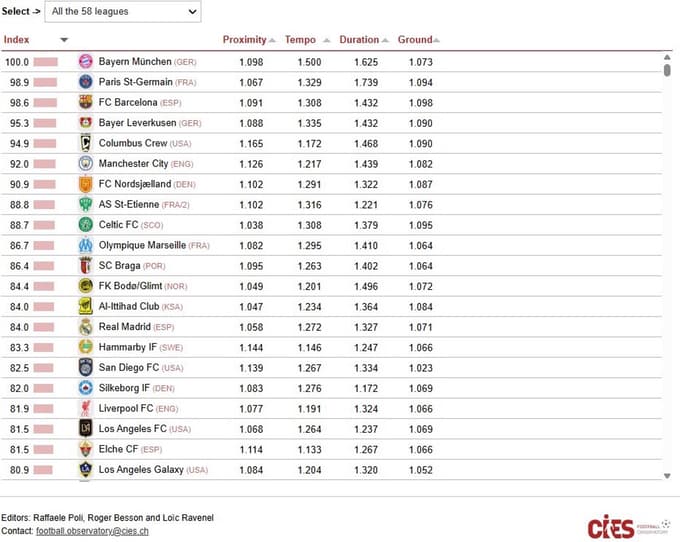Click the Olympique Marseille logo icon

pyautogui.click(x=86, y=245)
